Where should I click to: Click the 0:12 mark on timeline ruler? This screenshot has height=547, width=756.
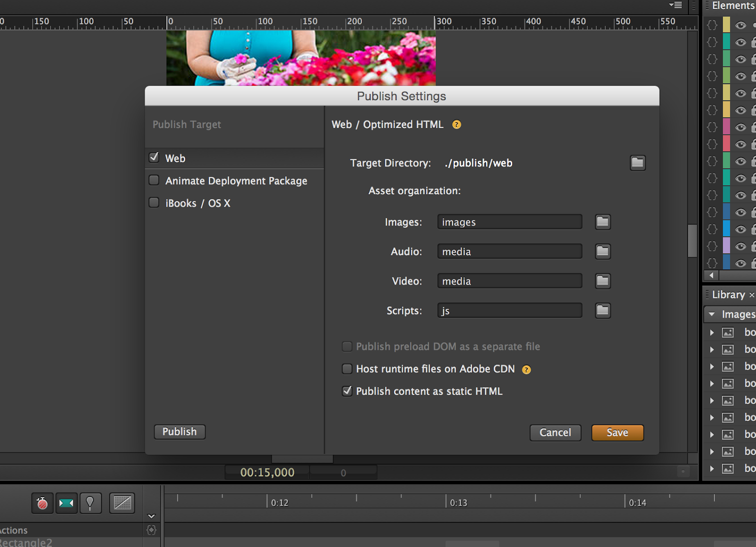coord(280,503)
